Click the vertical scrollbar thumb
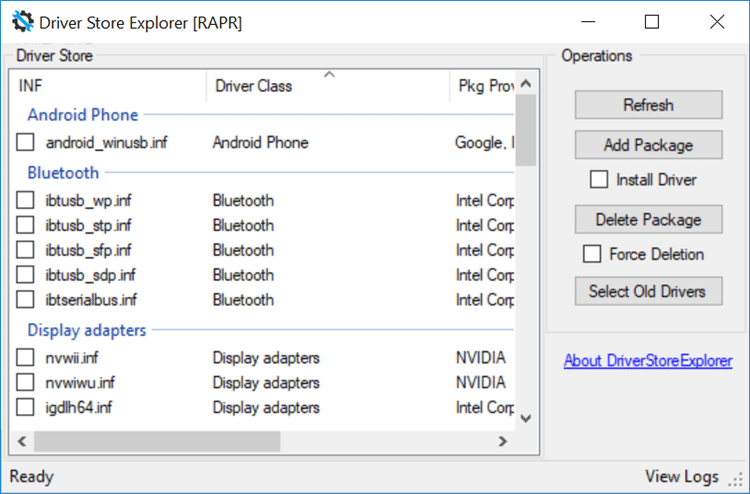The width and height of the screenshot is (750, 494). [526, 130]
